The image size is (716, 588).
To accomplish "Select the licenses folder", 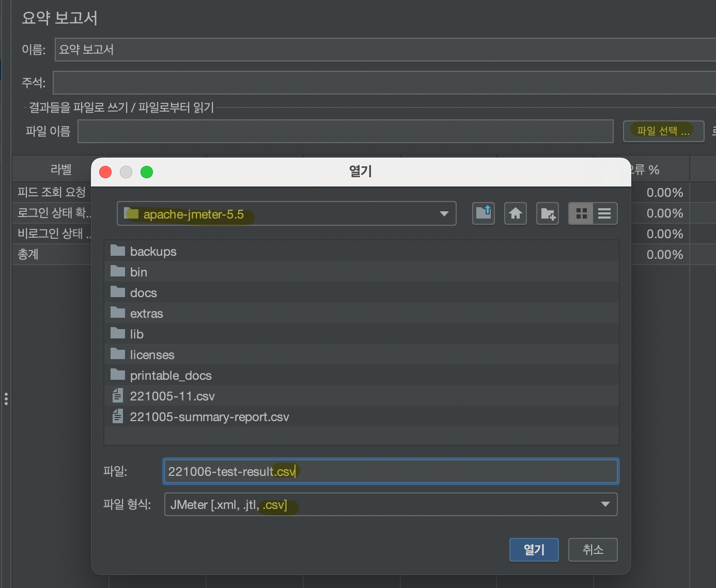I will (362, 354).
